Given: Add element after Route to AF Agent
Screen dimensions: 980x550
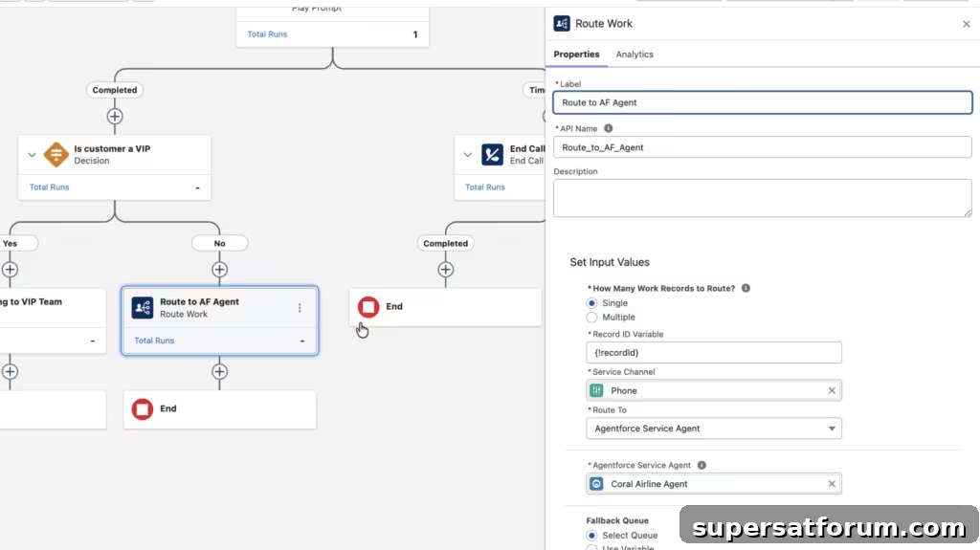Looking at the screenshot, I should coord(219,372).
